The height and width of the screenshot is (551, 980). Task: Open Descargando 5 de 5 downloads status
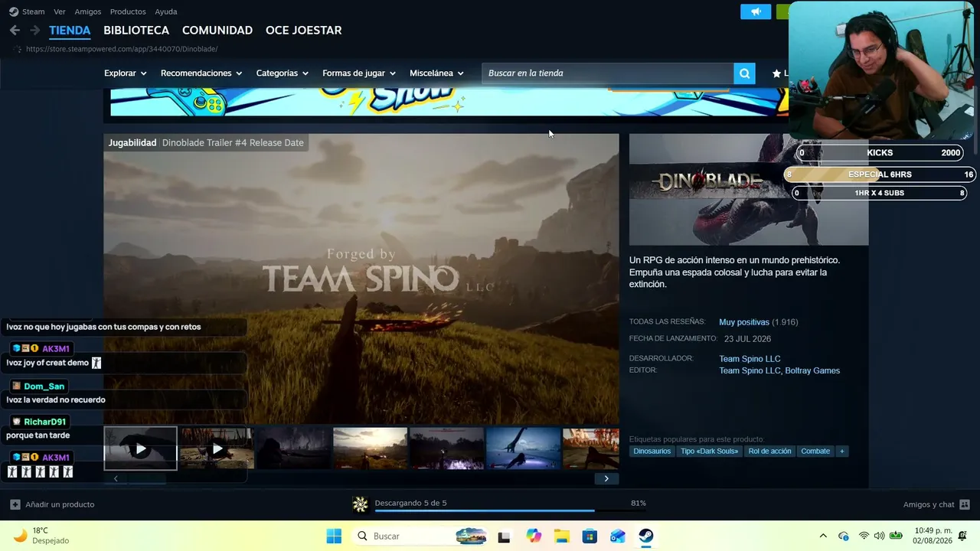point(410,504)
